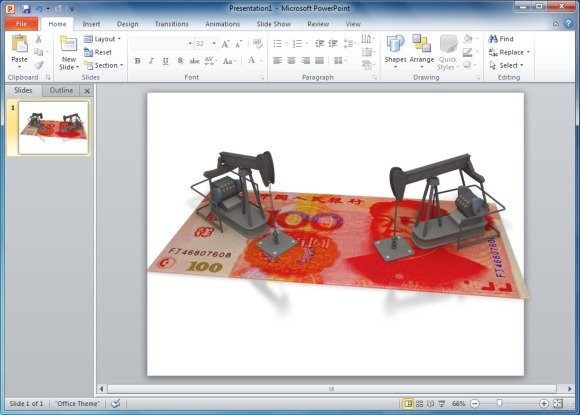Switch to the Insert ribbon tab
This screenshot has width=580, height=415.
[91, 24]
